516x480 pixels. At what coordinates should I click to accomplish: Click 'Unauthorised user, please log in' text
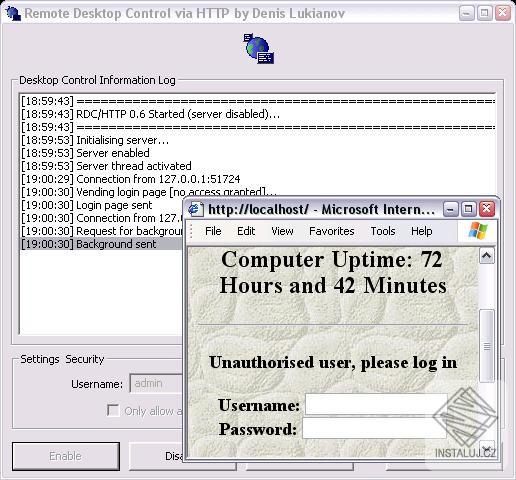point(333,363)
